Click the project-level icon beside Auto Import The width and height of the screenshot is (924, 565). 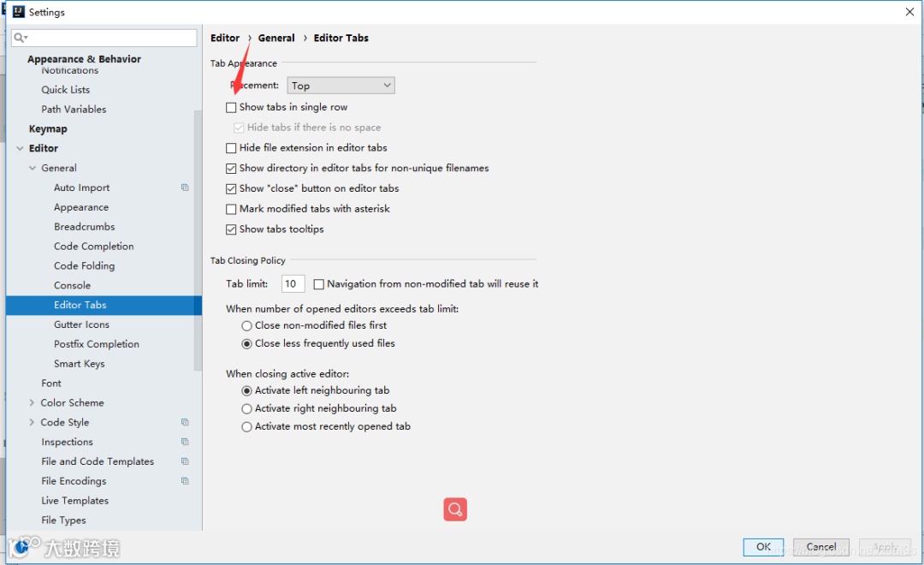tap(185, 187)
